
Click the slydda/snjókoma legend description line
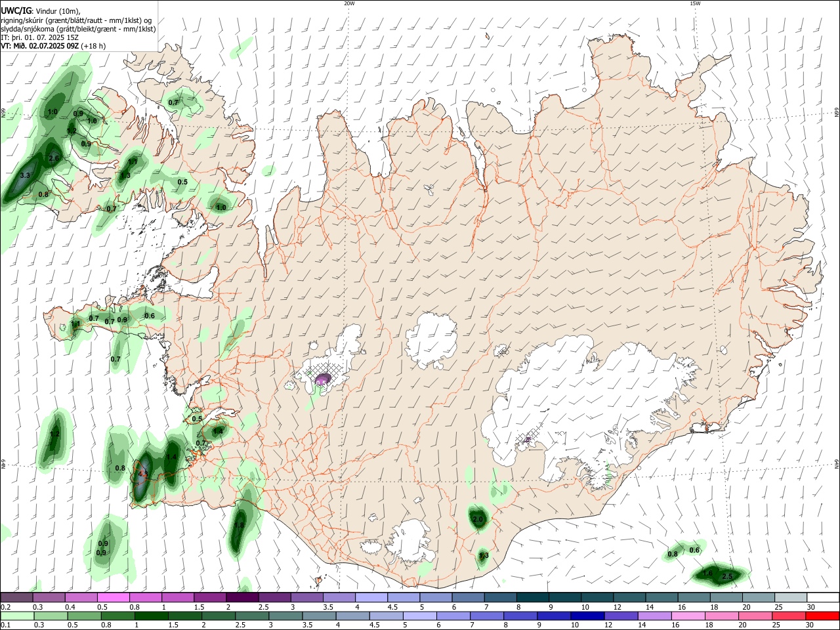coord(78,29)
